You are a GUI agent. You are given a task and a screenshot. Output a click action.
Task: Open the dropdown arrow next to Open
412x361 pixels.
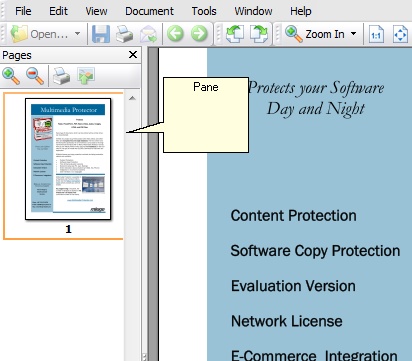[77, 34]
